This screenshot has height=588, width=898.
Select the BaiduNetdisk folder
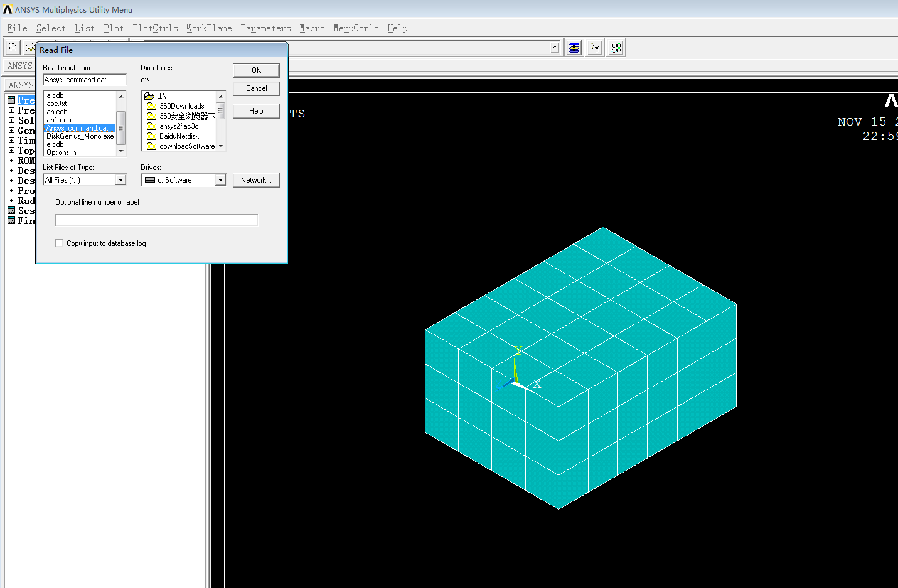pyautogui.click(x=179, y=136)
